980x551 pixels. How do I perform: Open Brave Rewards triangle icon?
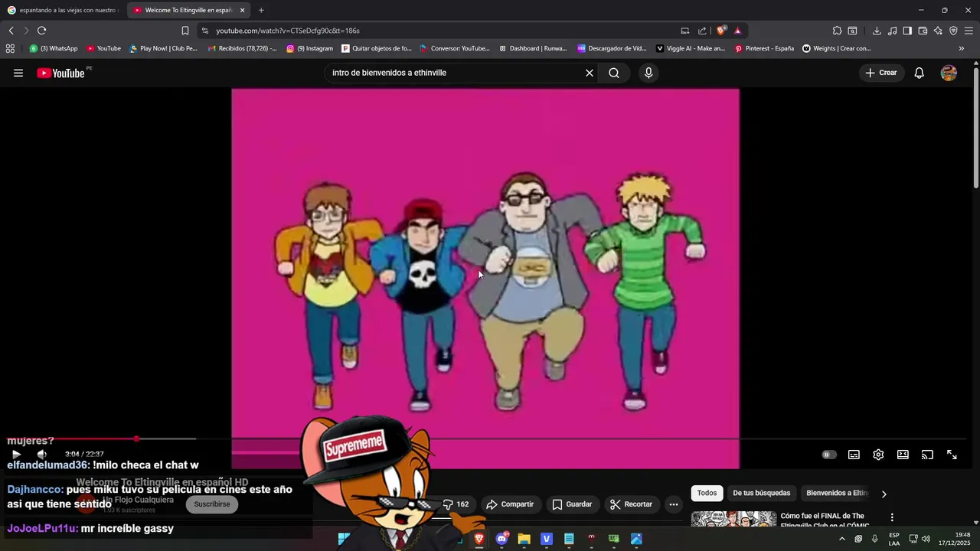[738, 31]
